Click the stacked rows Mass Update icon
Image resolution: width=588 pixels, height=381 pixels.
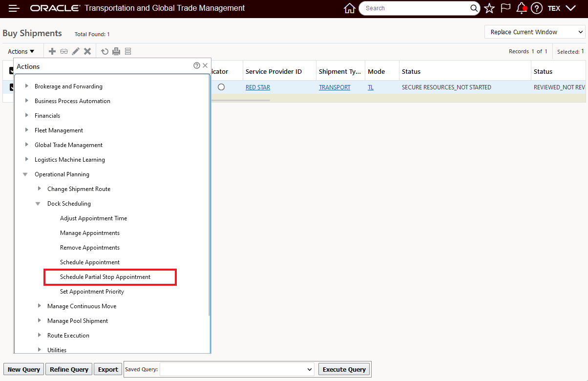(128, 51)
